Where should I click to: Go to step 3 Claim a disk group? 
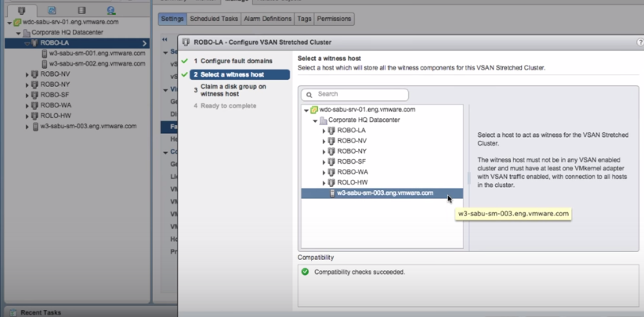[x=233, y=90]
